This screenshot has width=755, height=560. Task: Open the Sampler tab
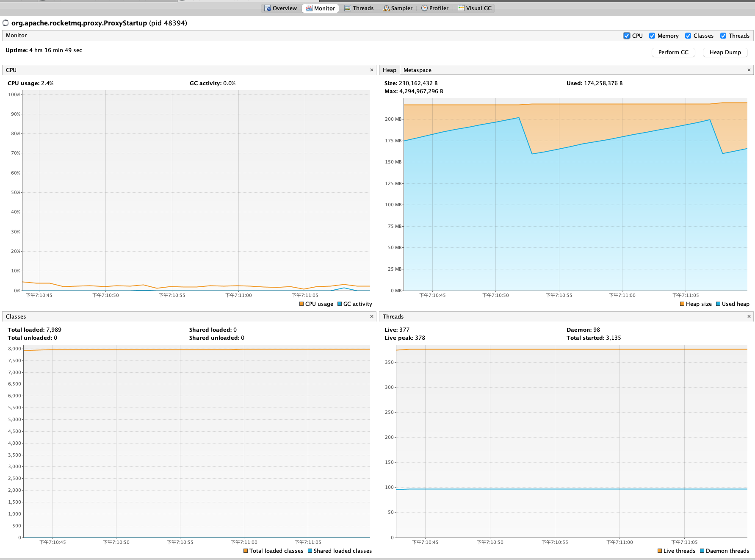click(397, 8)
